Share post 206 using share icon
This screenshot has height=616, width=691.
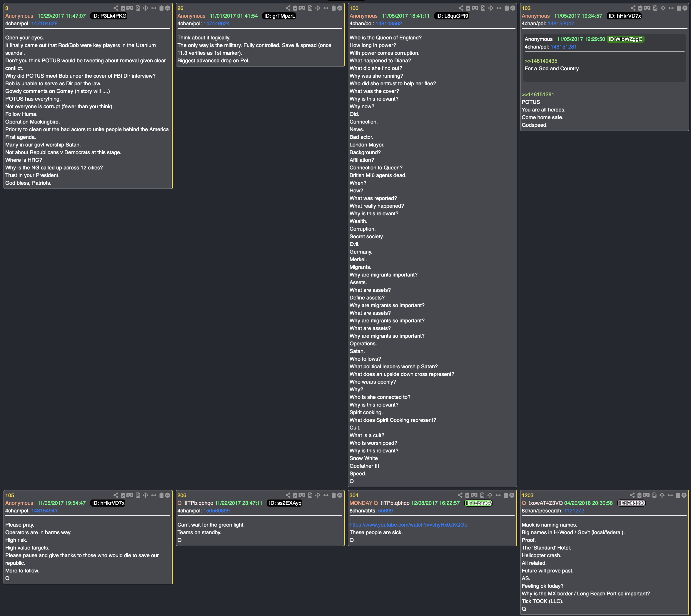click(x=288, y=495)
